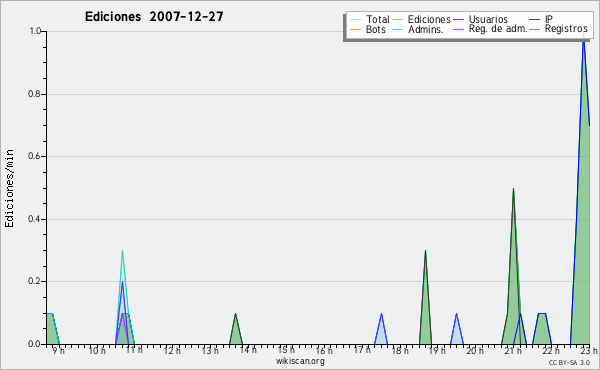Select the Reg. de adm. legend label

click(498, 29)
